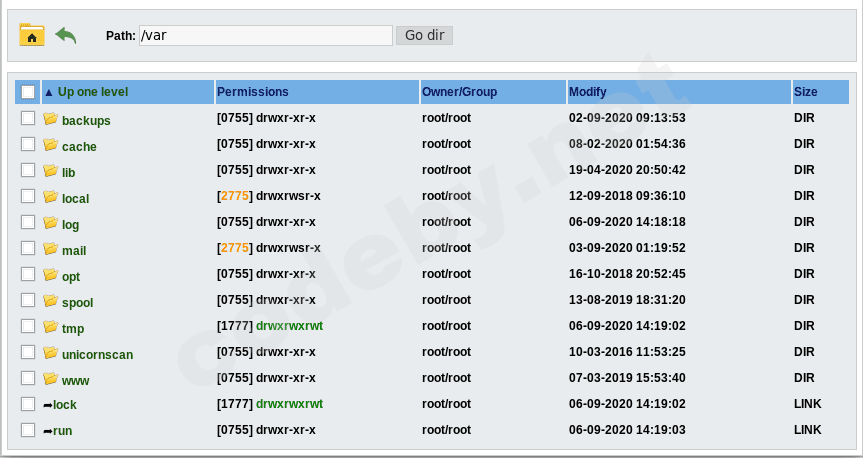Click the log folder icon
The height and width of the screenshot is (458, 863).
pos(51,222)
